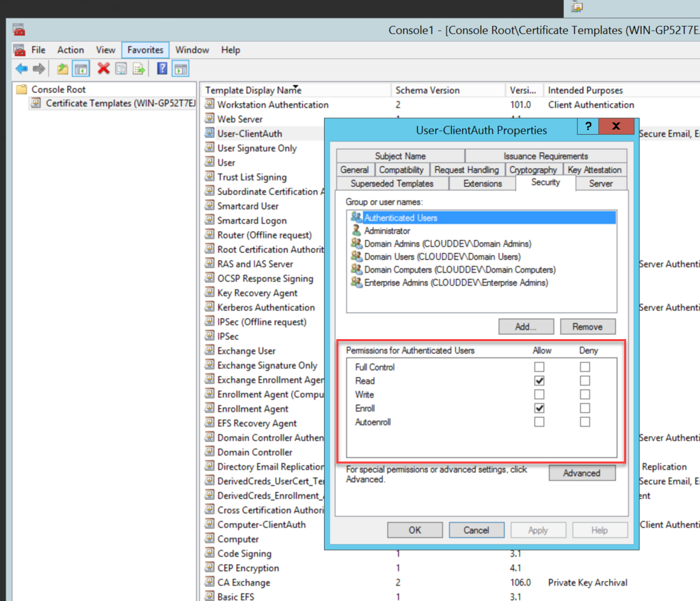Click the Properties toolbar icon
Image resolution: width=700 pixels, height=601 pixels.
(x=121, y=68)
